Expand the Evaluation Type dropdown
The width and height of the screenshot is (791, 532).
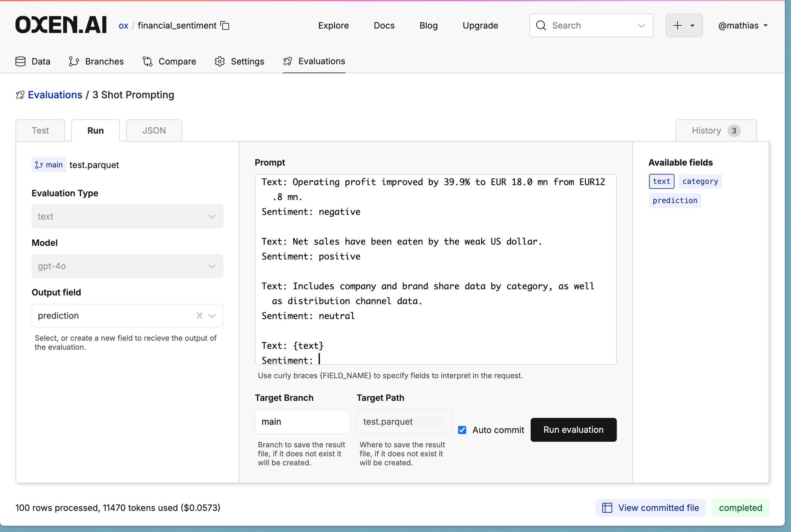point(127,216)
